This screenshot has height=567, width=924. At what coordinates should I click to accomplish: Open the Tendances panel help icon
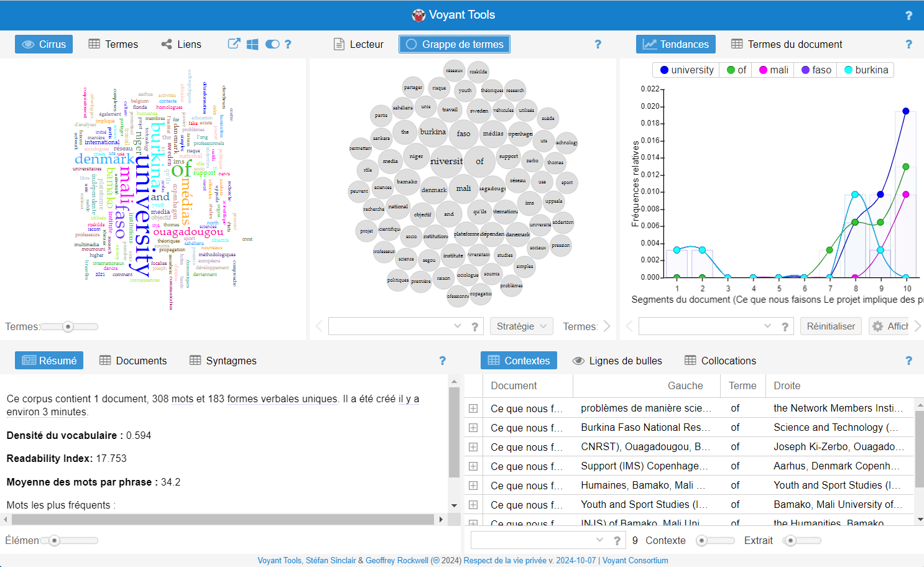908,44
